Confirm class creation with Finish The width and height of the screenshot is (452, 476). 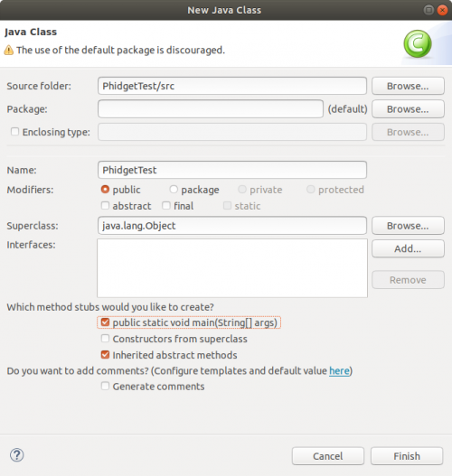tap(407, 456)
